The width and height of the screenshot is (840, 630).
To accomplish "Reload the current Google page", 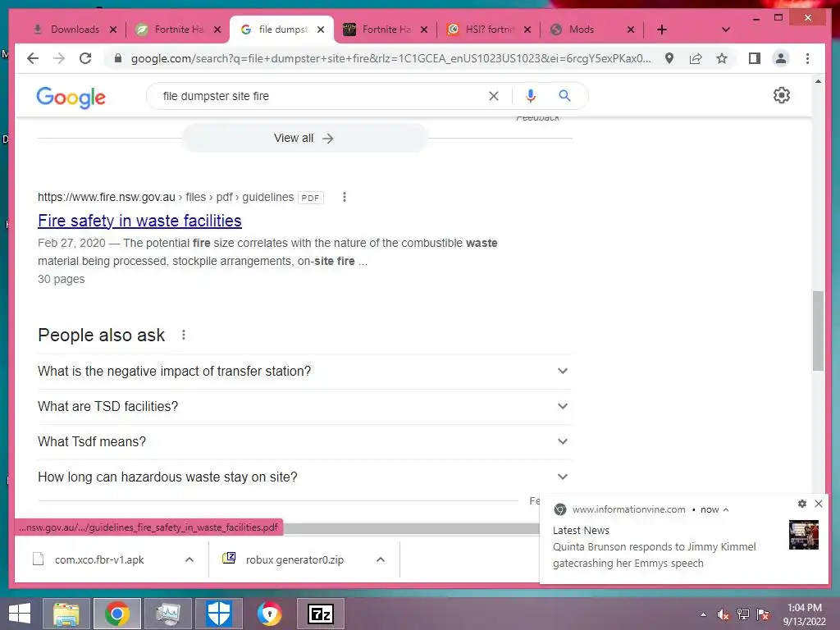I will click(x=85, y=58).
